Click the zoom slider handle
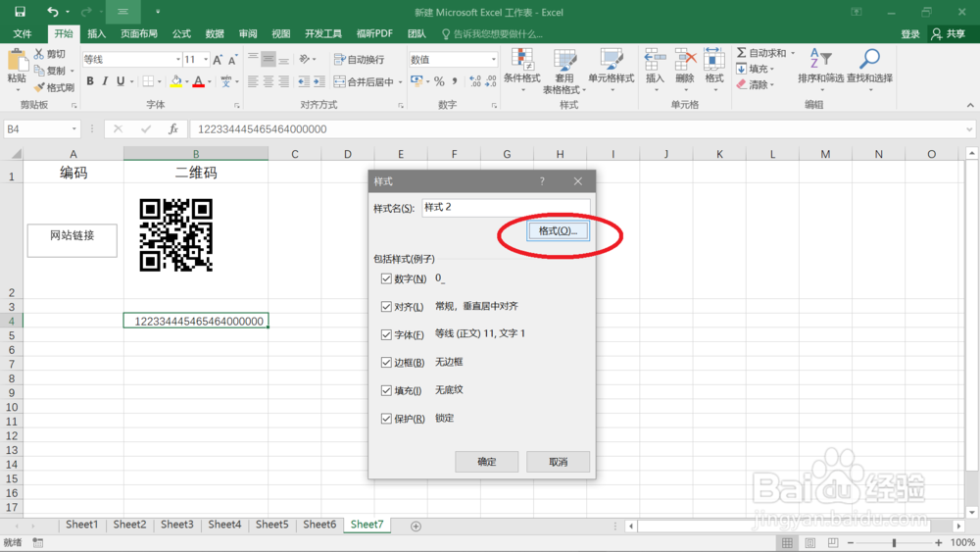 [x=894, y=542]
